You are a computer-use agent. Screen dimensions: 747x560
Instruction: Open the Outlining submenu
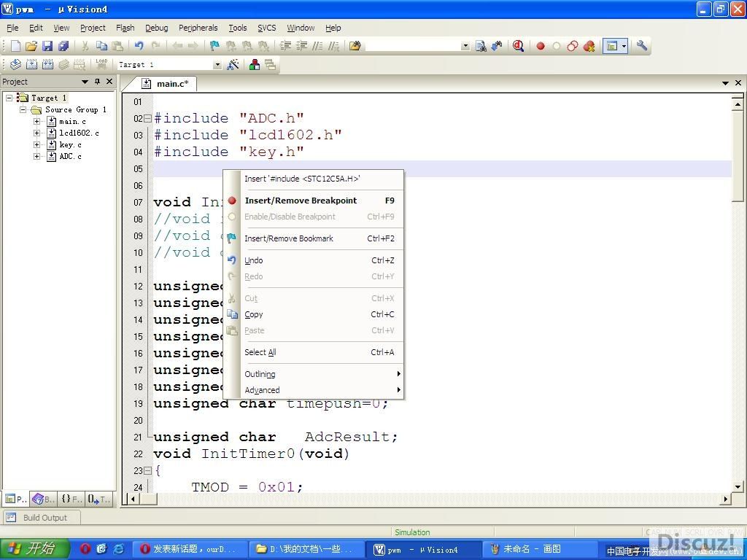click(314, 374)
